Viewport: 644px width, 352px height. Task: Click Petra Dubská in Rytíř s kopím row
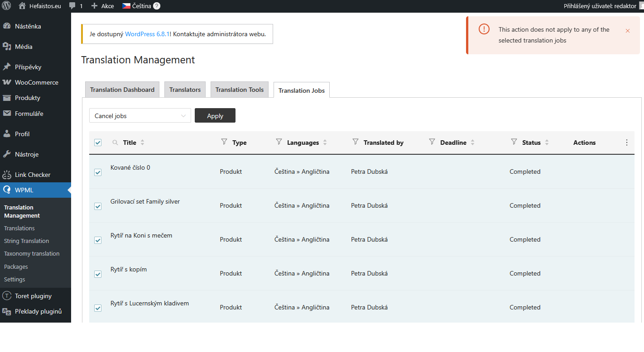point(369,273)
